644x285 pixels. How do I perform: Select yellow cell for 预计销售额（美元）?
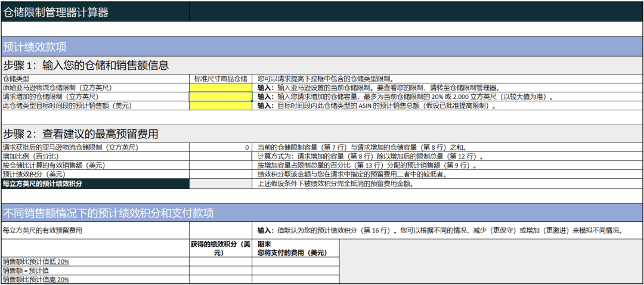pyautogui.click(x=221, y=106)
